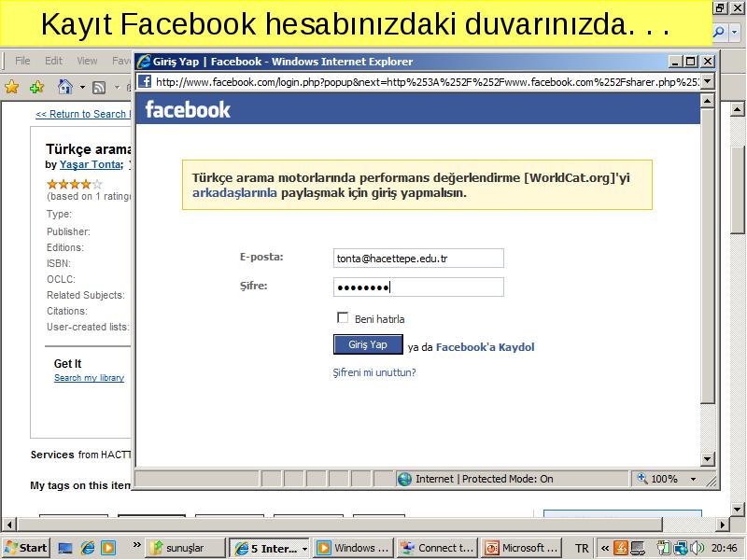The image size is (747, 560).
Task: Click the search magnifier icon at top right
Action: [719, 32]
